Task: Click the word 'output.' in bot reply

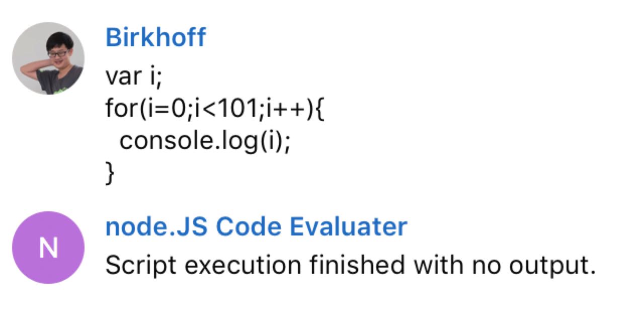Action: coord(558,265)
